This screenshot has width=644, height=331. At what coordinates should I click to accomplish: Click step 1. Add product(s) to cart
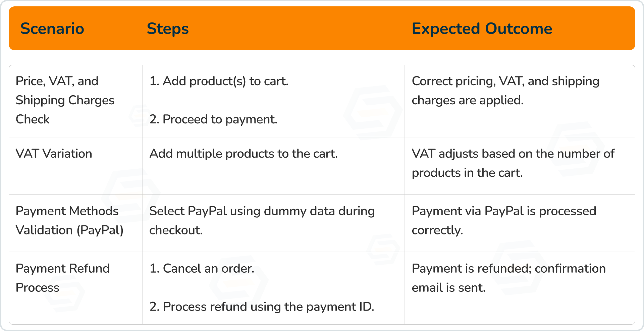pos(219,81)
